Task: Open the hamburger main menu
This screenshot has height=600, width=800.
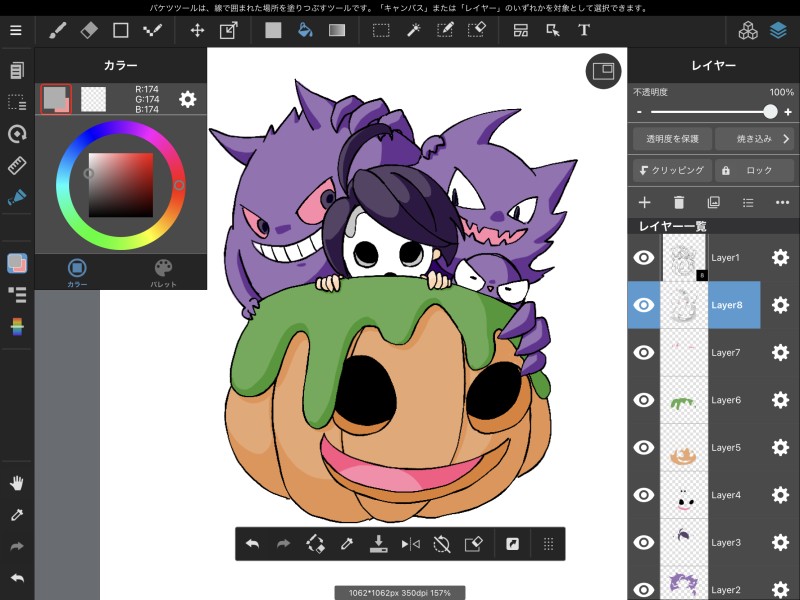Action: coord(16,30)
